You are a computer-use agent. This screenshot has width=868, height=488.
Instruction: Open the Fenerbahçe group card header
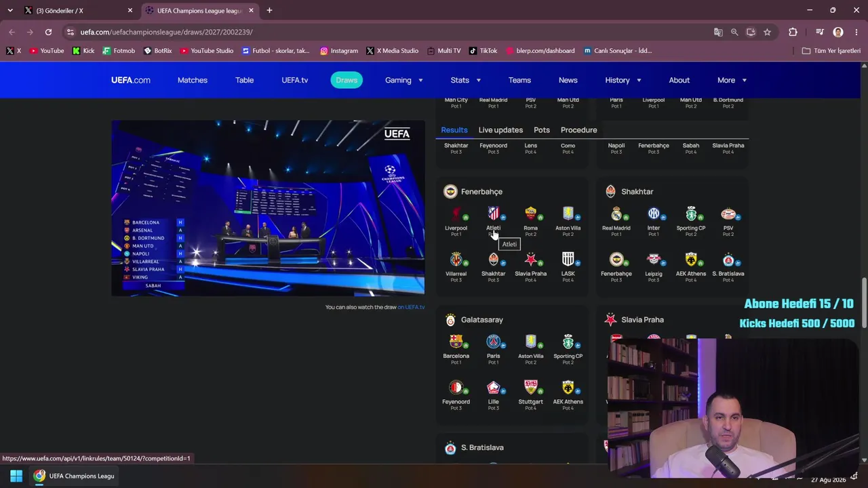click(473, 192)
